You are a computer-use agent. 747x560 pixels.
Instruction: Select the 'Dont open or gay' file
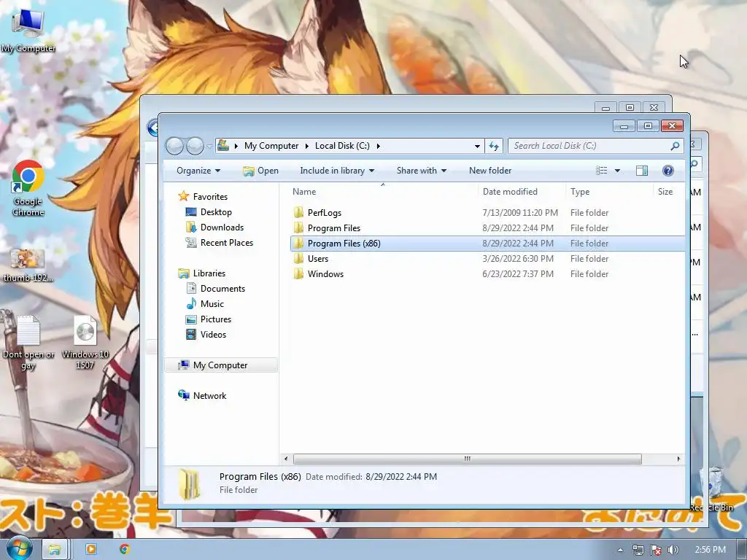pos(28,342)
